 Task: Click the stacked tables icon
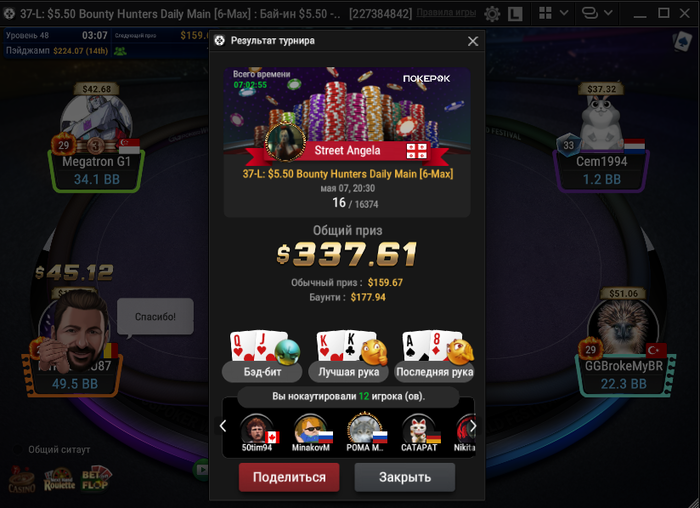pos(590,13)
